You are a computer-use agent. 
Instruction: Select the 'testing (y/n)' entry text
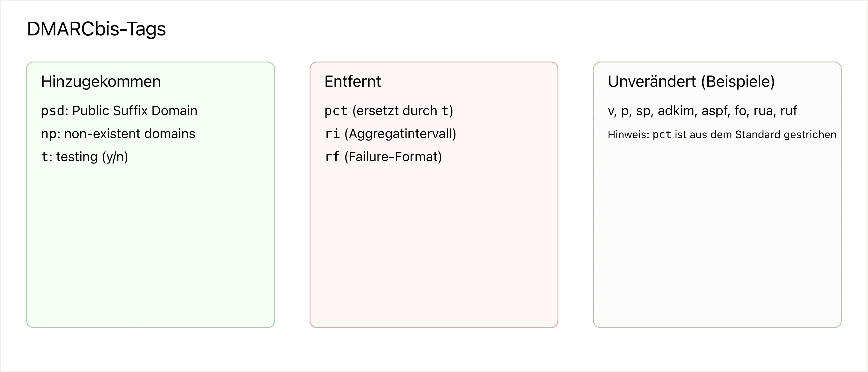coord(92,157)
